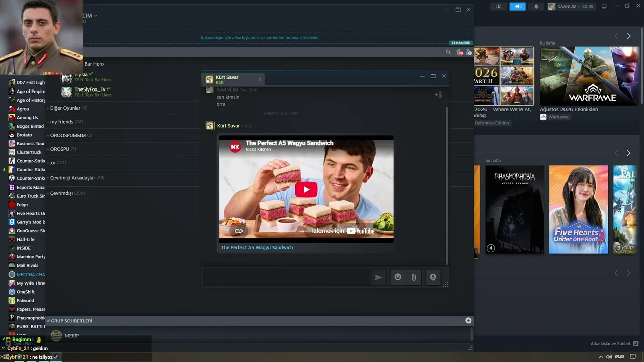Show next featured news item arrow
Viewport: 644px width, 362px height.
click(x=628, y=36)
